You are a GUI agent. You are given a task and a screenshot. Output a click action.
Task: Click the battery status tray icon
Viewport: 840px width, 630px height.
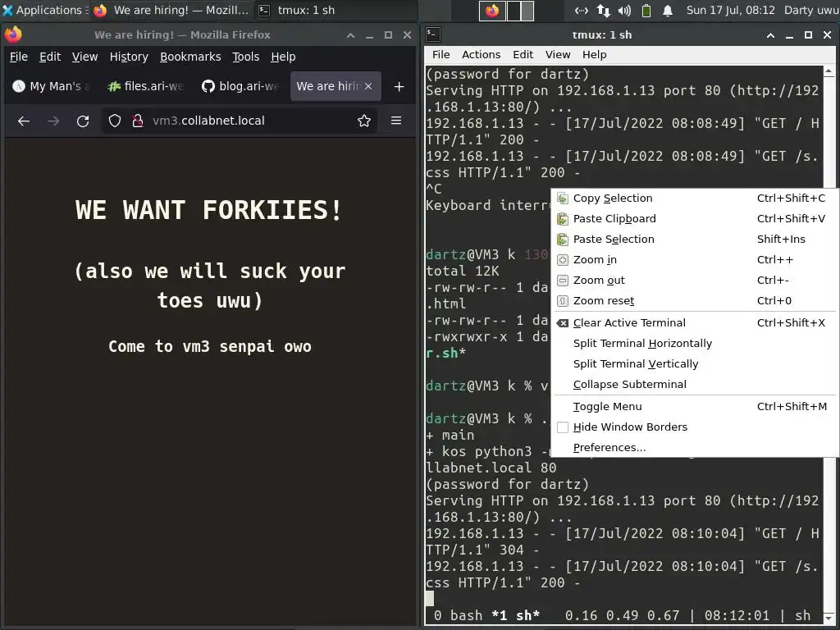(646, 10)
